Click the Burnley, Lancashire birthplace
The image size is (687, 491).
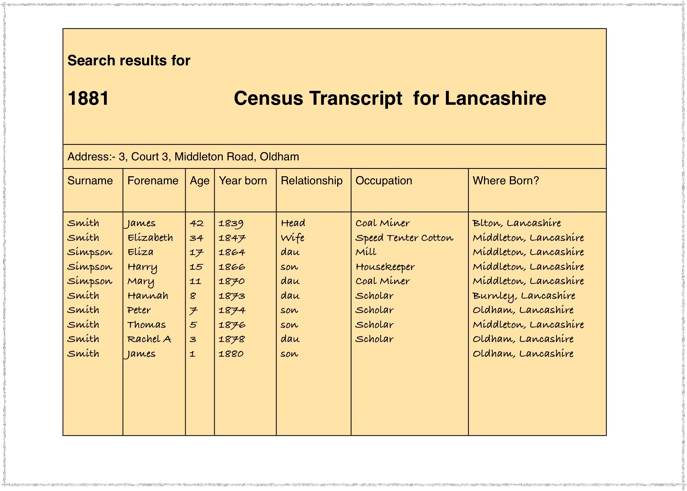click(x=524, y=296)
